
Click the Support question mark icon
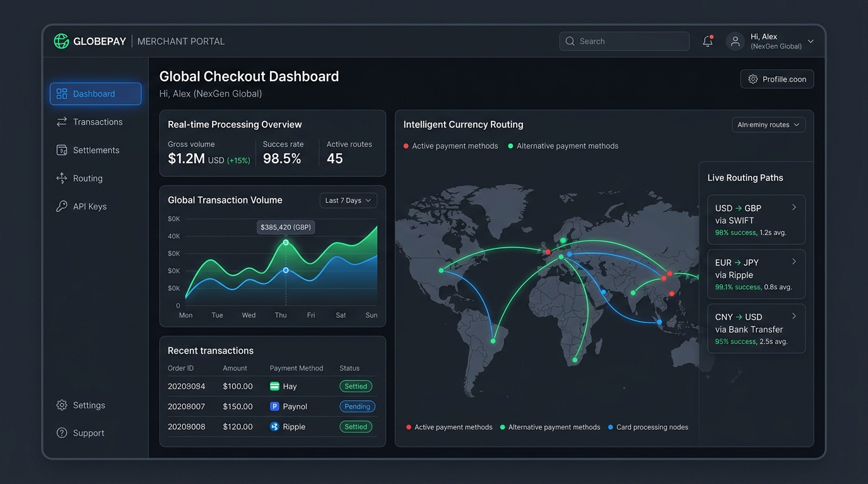click(62, 433)
